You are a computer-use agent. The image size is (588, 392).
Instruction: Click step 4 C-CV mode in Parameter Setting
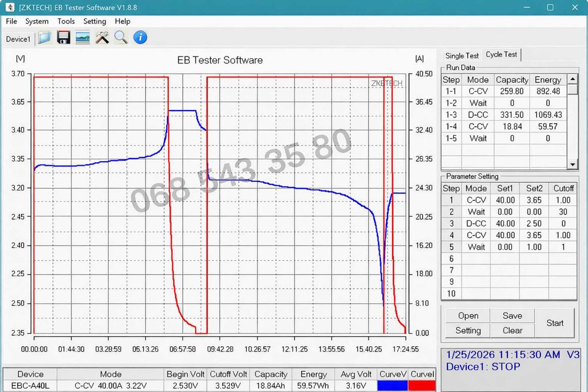pyautogui.click(x=476, y=235)
